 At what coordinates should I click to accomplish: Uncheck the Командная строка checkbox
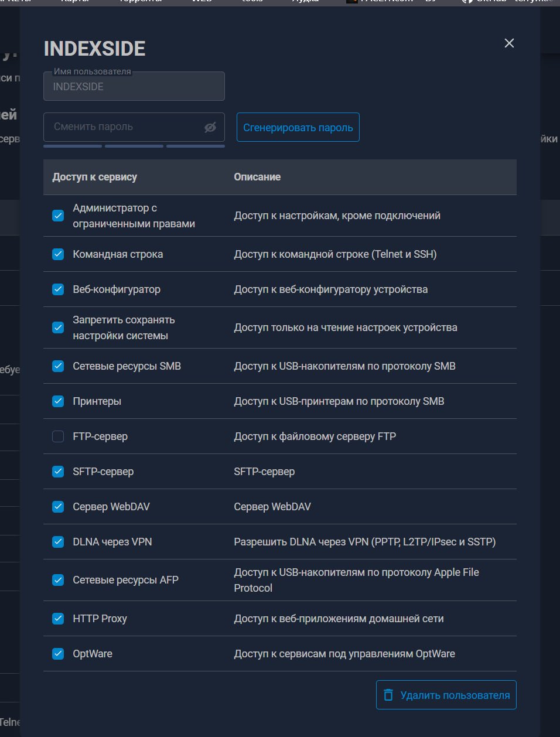pyautogui.click(x=58, y=254)
